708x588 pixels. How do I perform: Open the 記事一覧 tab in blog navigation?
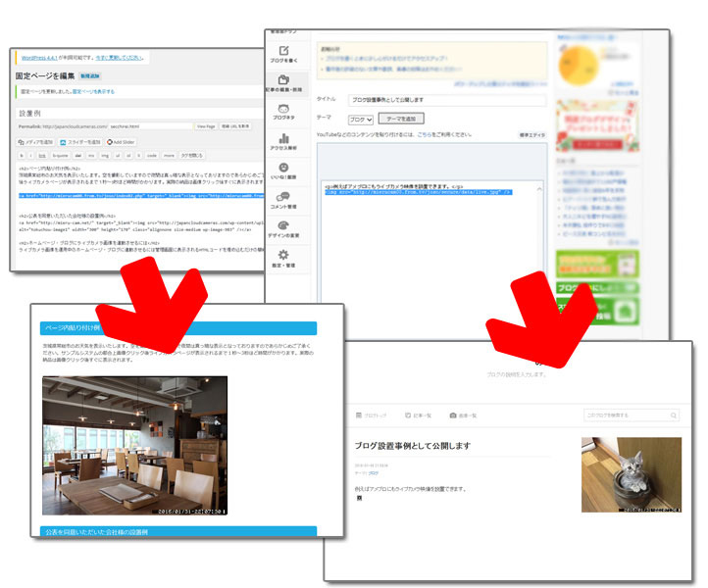coord(419,416)
